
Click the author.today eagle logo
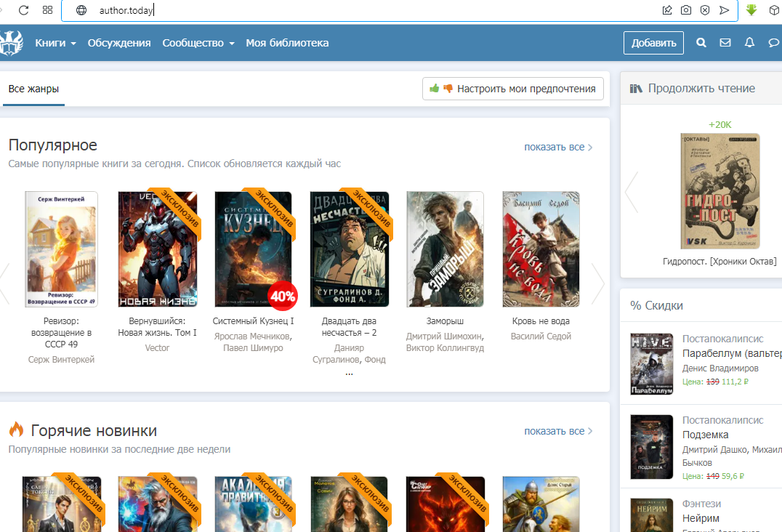[x=11, y=43]
